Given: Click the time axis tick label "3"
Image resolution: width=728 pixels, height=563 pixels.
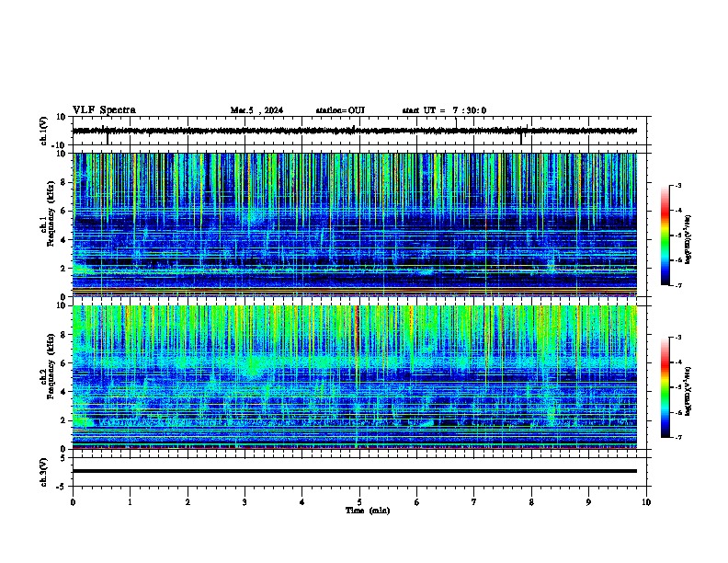Looking at the screenshot, I should click(x=245, y=502).
